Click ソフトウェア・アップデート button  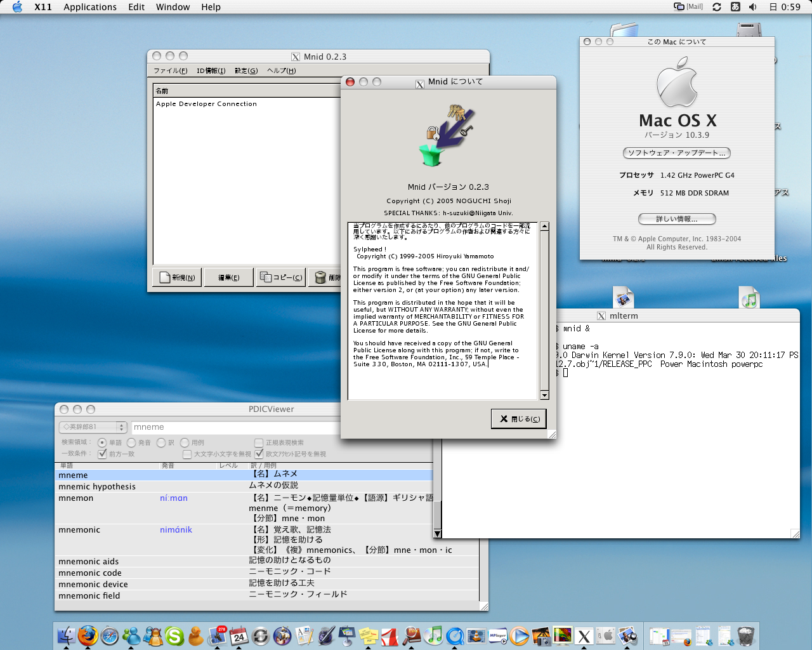(x=676, y=153)
